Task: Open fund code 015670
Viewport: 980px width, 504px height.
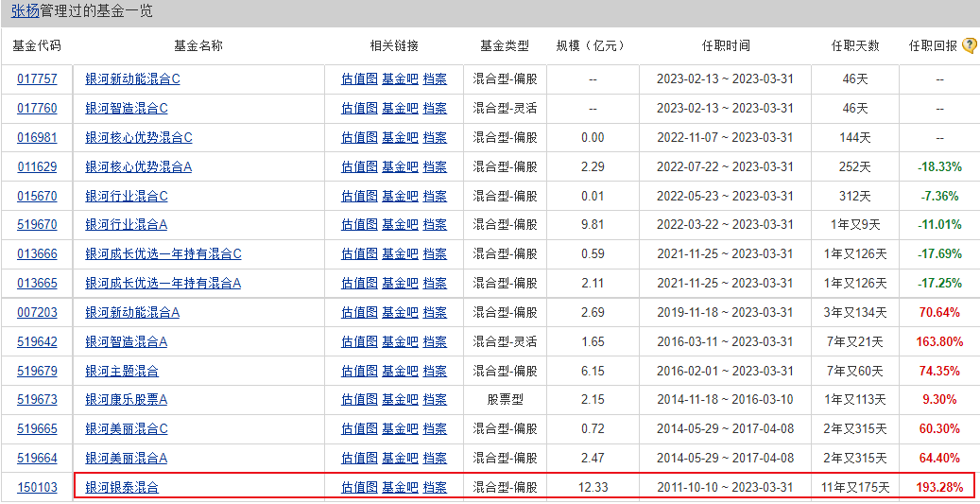Action: pos(37,196)
